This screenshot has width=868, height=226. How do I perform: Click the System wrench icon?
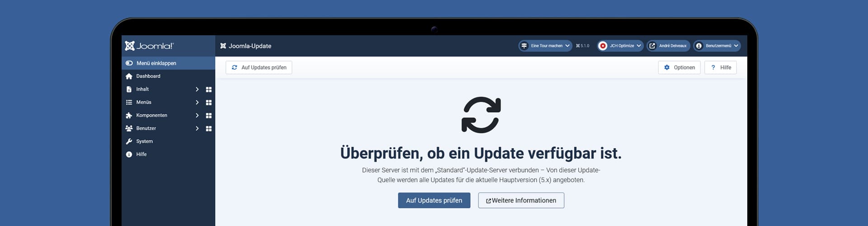(x=129, y=141)
